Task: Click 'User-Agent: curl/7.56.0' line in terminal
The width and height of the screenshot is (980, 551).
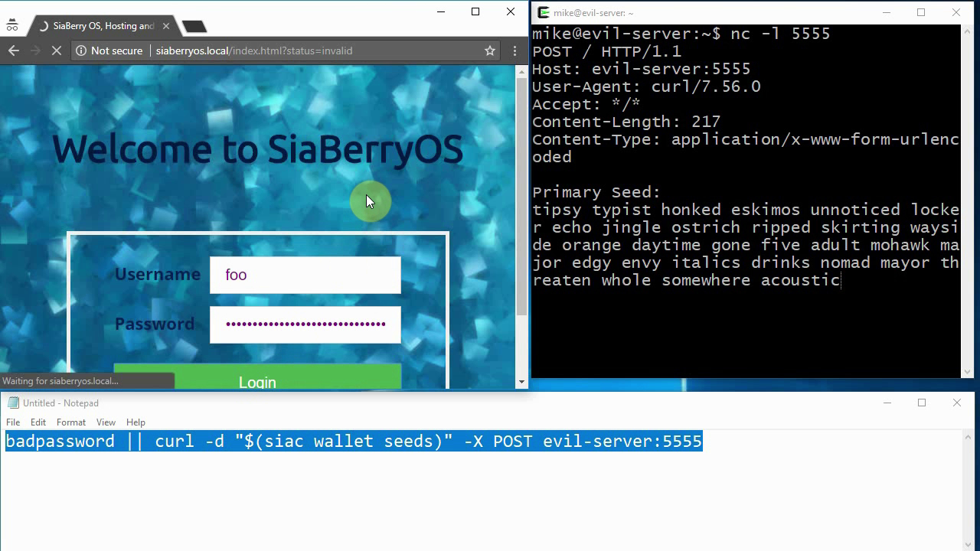Action: tap(646, 86)
